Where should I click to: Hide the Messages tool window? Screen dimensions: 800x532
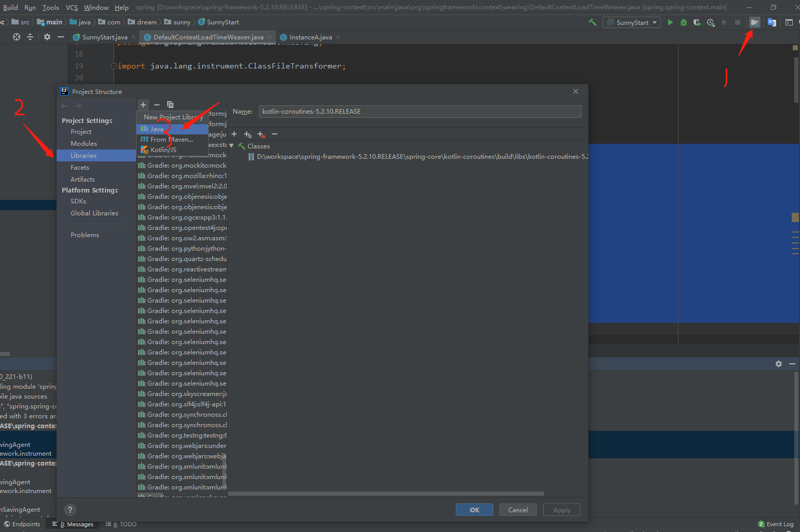coord(792,364)
